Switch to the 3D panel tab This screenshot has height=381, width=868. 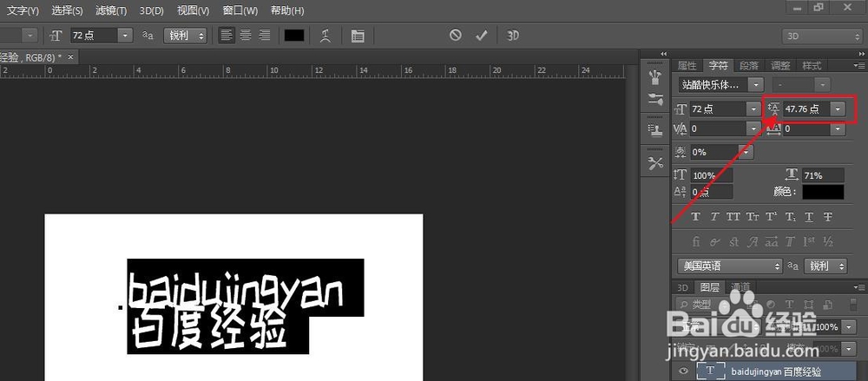pyautogui.click(x=682, y=287)
